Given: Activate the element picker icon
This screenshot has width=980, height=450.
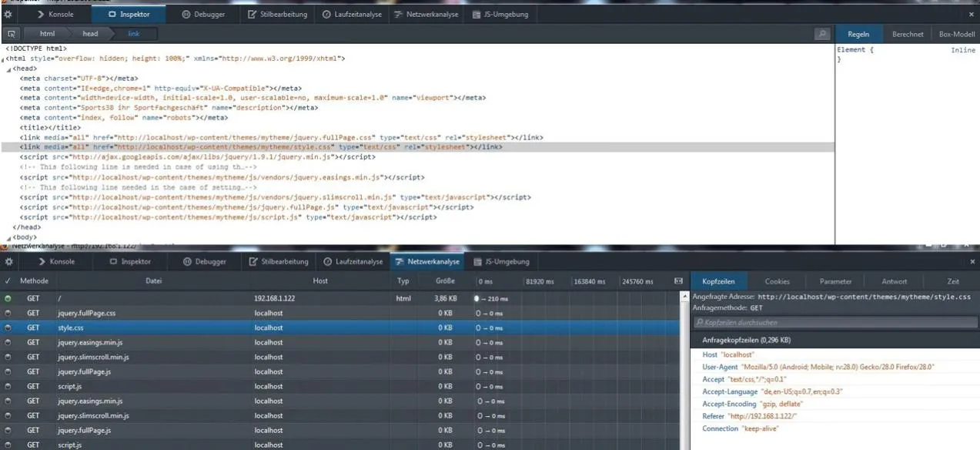Looking at the screenshot, I should coord(12,34).
